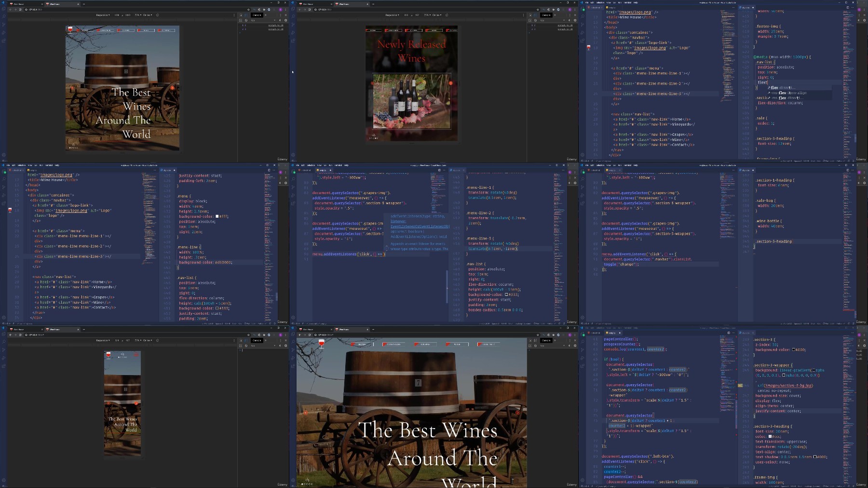This screenshot has height=488, width=868.
Task: Click red previous arrow on full-width Best Wines page
Action: (305, 412)
